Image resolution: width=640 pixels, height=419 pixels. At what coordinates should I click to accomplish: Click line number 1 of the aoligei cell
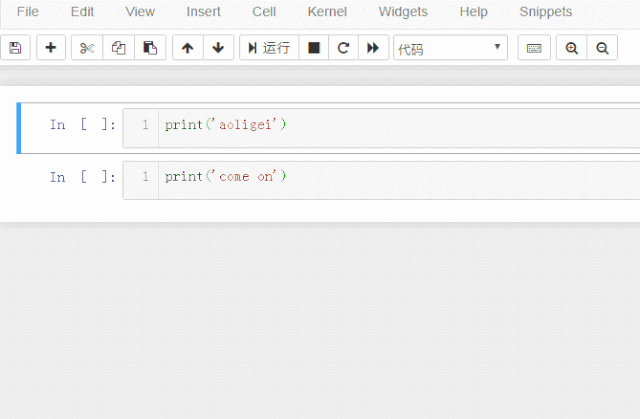pyautogui.click(x=145, y=124)
